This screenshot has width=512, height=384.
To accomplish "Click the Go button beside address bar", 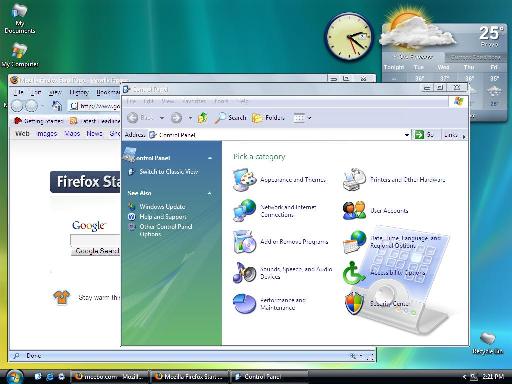I will coord(424,135).
